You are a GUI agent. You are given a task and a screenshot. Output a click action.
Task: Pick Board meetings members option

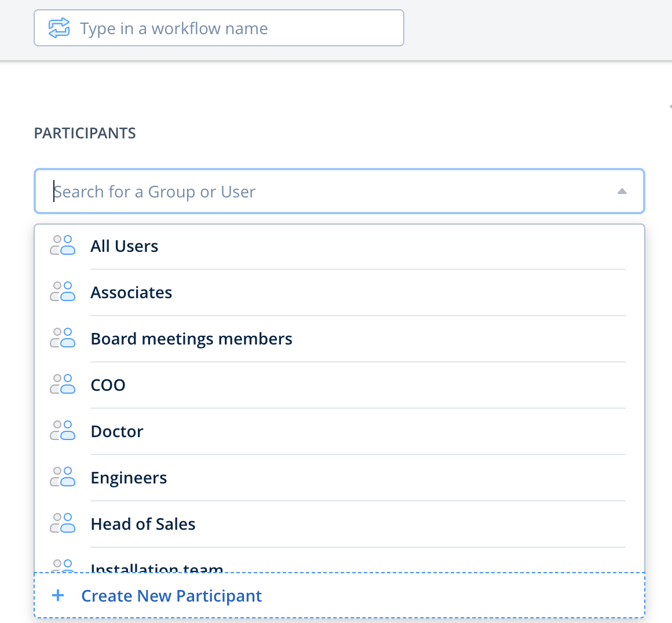pyautogui.click(x=191, y=339)
